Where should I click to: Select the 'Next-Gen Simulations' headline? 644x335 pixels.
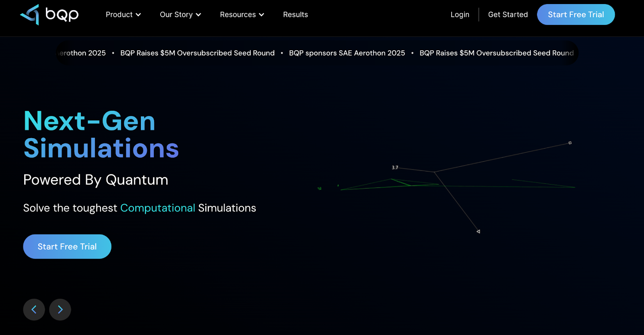(101, 134)
